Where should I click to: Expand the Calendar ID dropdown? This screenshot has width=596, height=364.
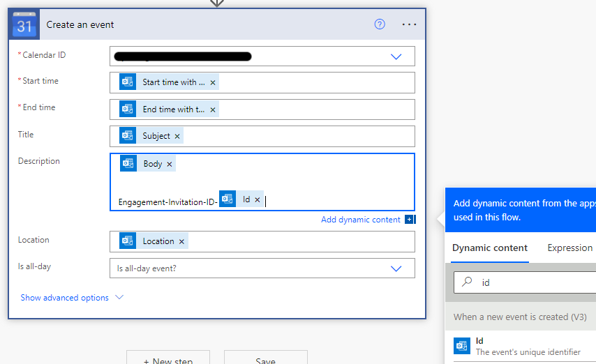pos(396,56)
